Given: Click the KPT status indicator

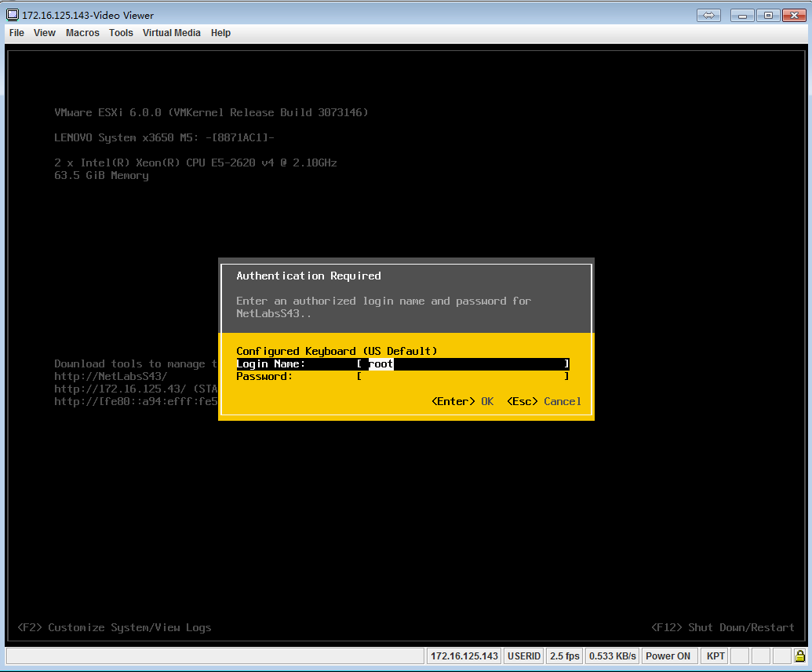Looking at the screenshot, I should coord(716,656).
